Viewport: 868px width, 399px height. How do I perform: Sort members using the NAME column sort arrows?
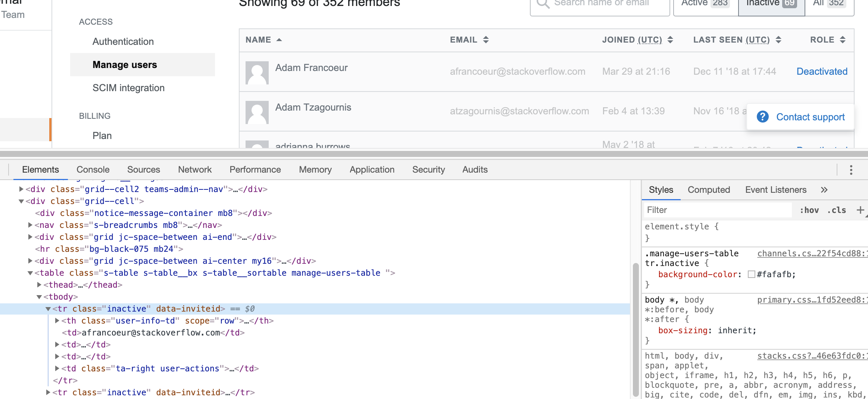pyautogui.click(x=279, y=40)
